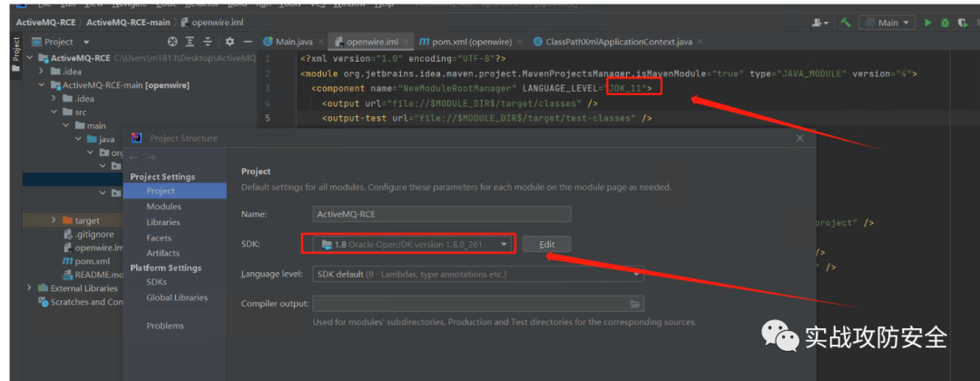Click the Scratches and Consoles icon
The image size is (980, 381).
coord(44,302)
